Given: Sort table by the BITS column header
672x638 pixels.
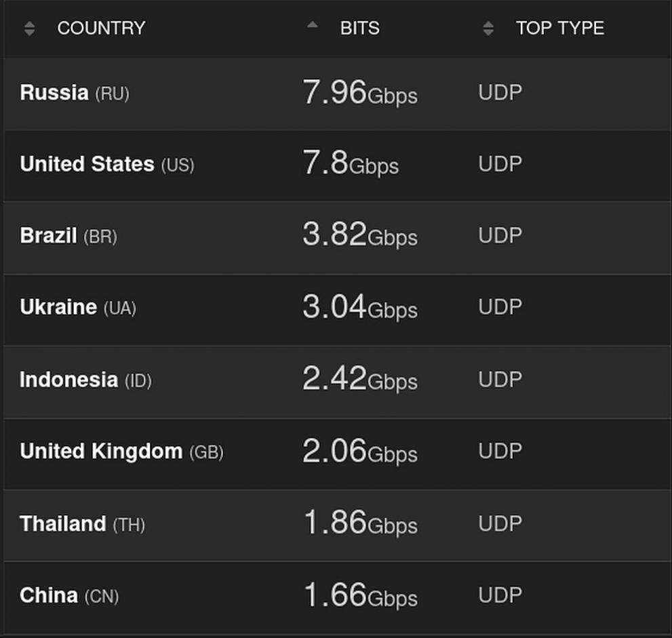Looking at the screenshot, I should (359, 28).
